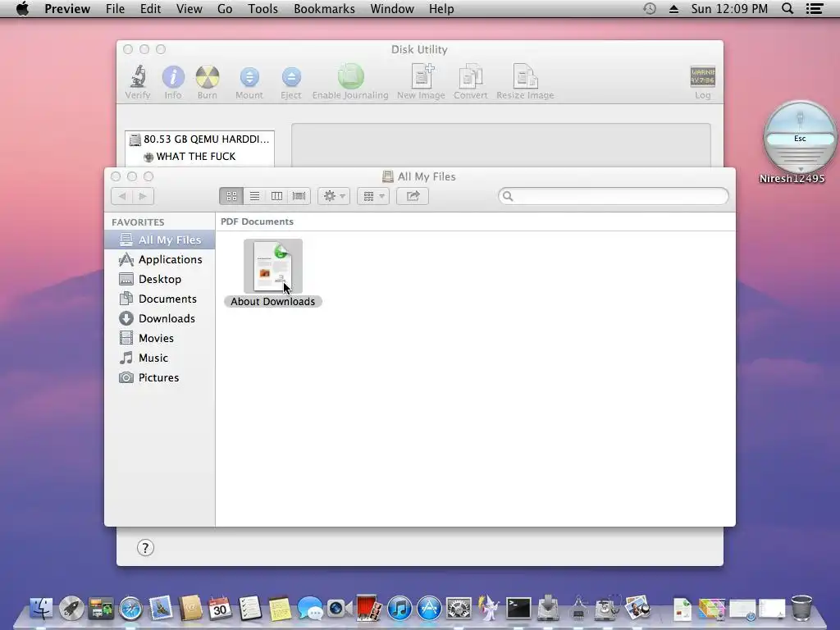Open iTunes in the Dock
The height and width of the screenshot is (630, 840).
pos(399,609)
